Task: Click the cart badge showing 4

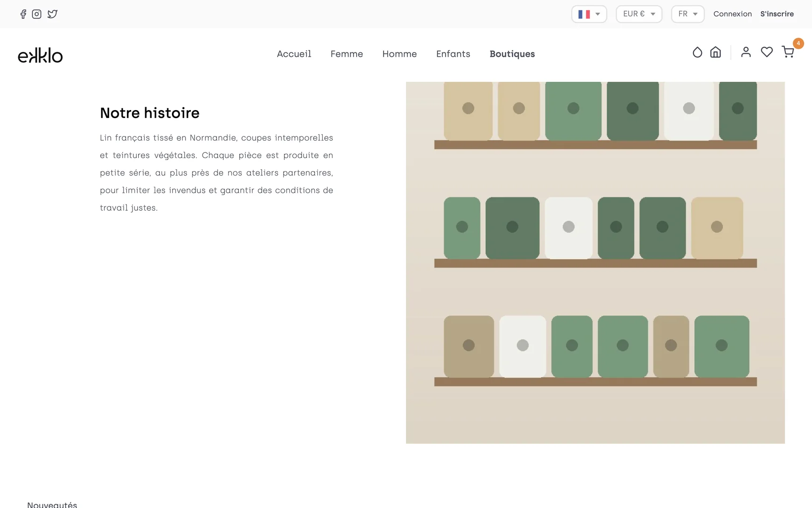Action: (798, 43)
